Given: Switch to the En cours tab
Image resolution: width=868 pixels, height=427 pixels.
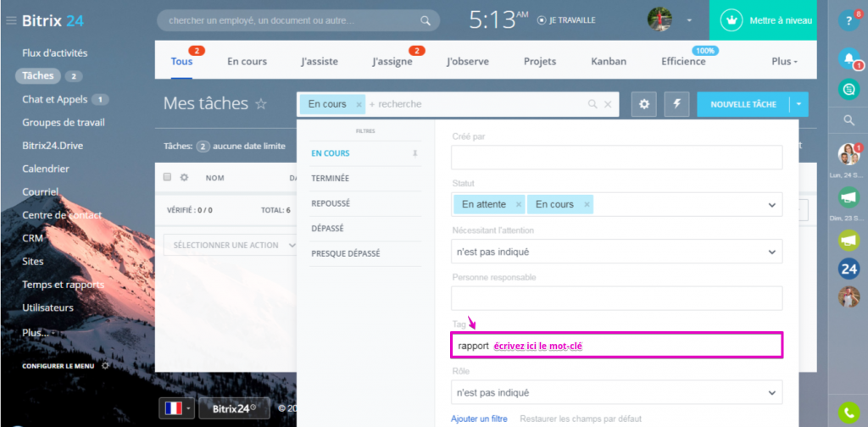Looking at the screenshot, I should click(x=247, y=61).
